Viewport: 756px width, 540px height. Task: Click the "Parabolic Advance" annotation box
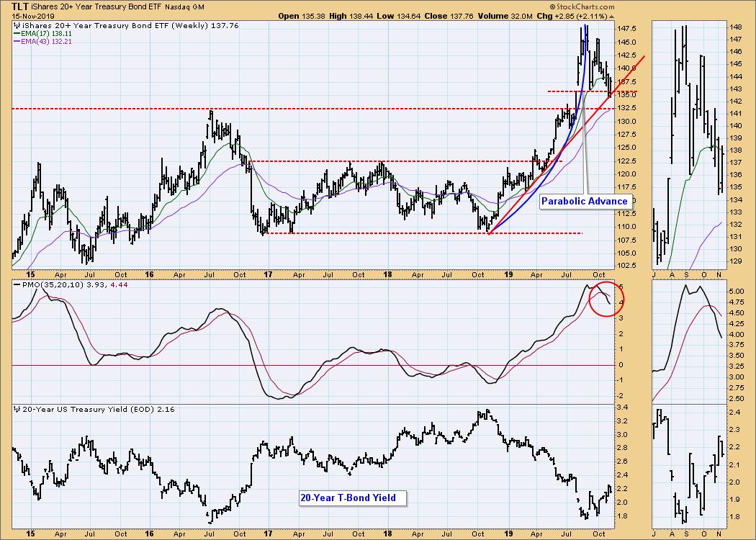585,201
